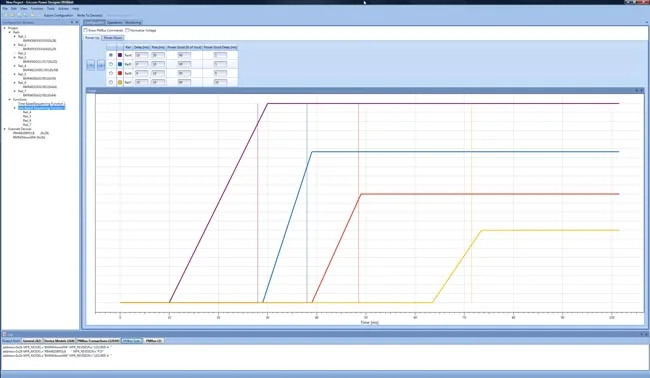Click the move-up arrow button beside rail table
The image size is (650, 378).
tap(90, 65)
